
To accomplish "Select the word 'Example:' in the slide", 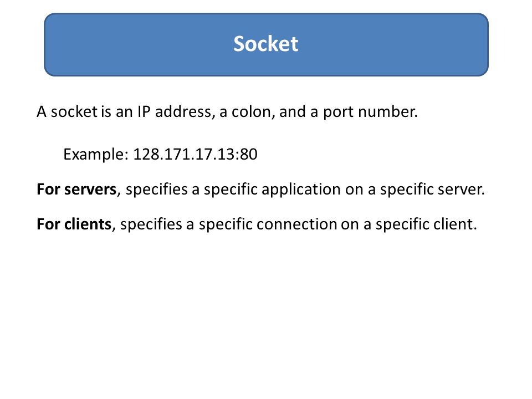I will pos(96,155).
